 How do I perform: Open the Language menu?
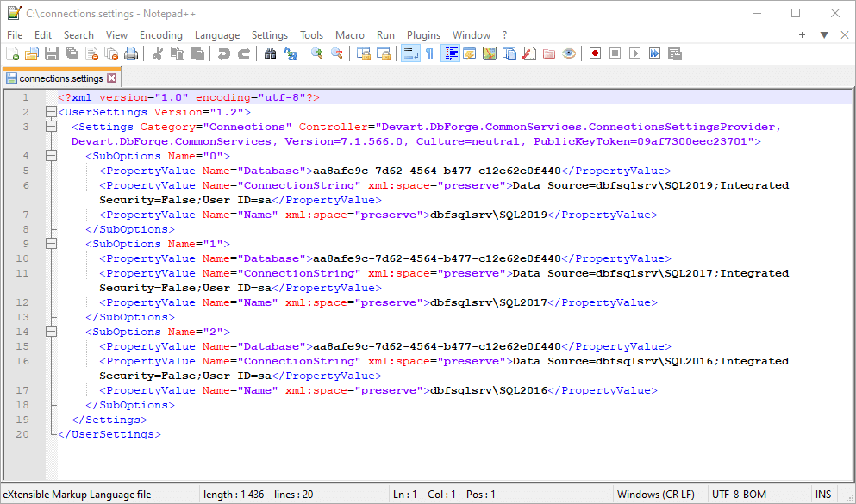coord(217,35)
